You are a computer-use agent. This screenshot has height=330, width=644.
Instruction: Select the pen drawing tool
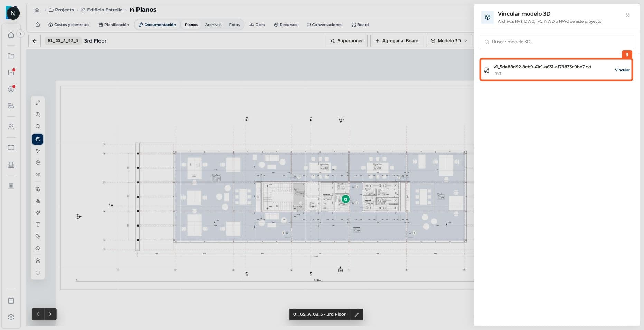(38, 189)
